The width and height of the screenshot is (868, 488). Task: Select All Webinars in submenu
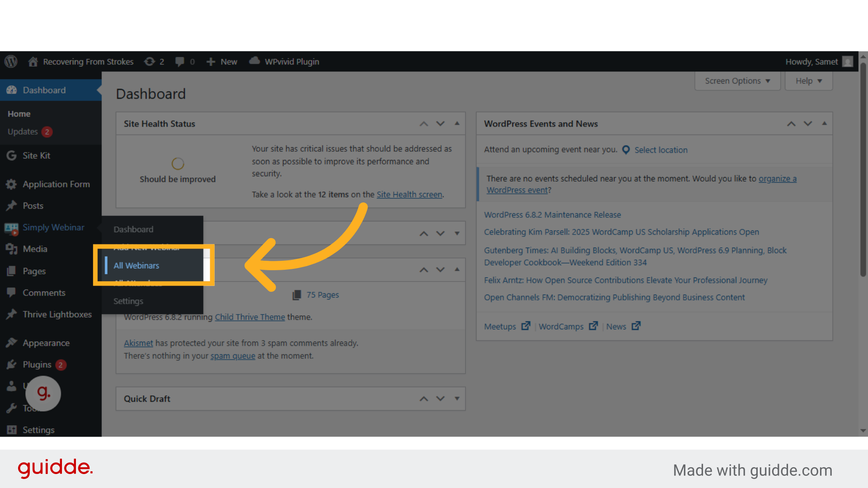click(x=136, y=266)
